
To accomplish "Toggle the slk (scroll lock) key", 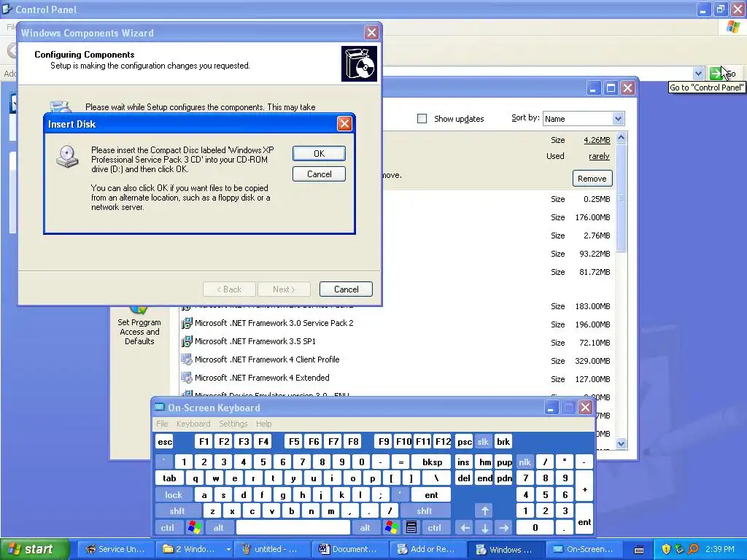I will [483, 442].
